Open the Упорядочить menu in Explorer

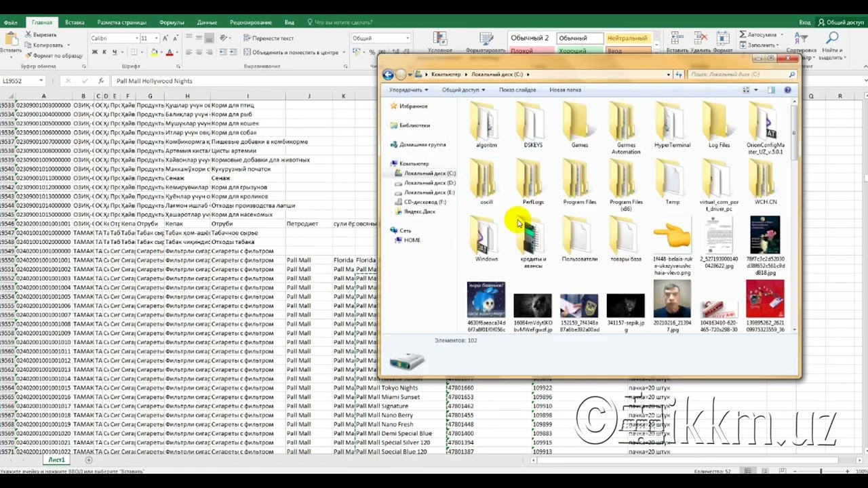[x=408, y=89]
